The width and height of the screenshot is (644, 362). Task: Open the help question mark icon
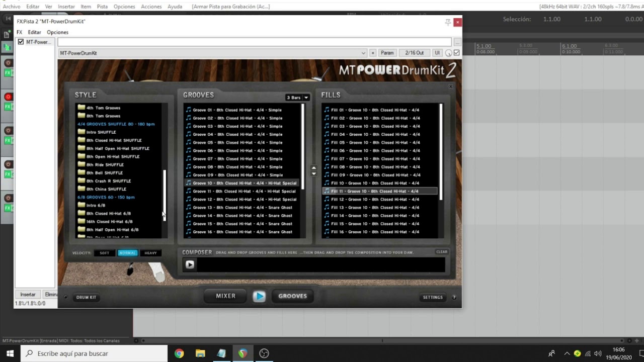pos(454,297)
